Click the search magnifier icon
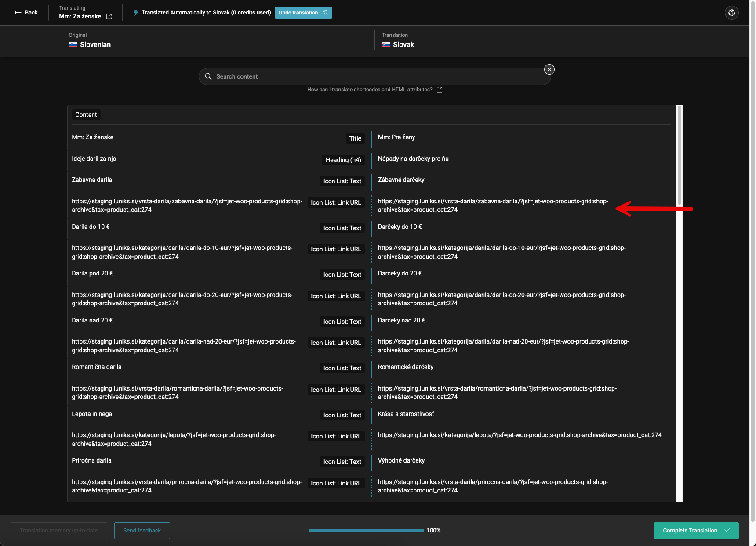The width and height of the screenshot is (756, 546). (208, 76)
